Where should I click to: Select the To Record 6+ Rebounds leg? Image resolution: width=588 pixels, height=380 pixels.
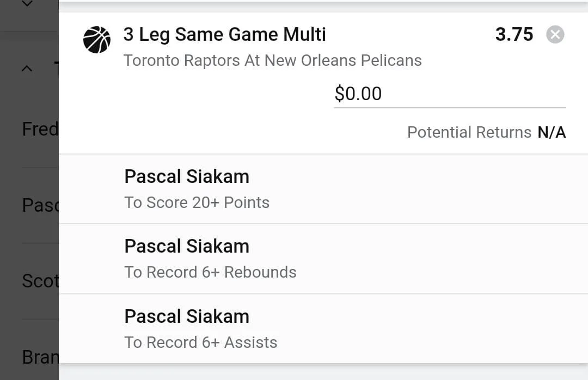coord(210,272)
